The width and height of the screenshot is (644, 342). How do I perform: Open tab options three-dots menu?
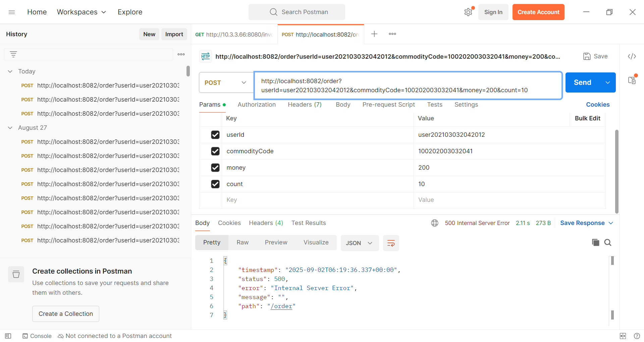[392, 34]
